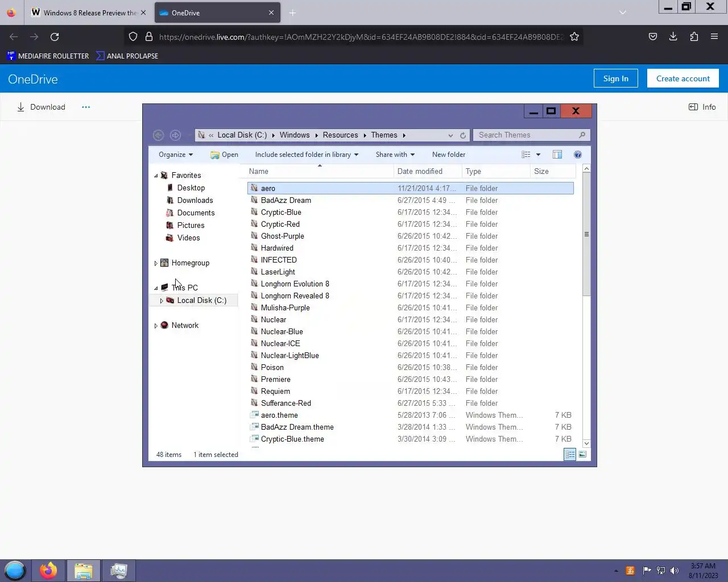Expand the Homegroup tree node
Image resolution: width=728 pixels, height=582 pixels.
tap(156, 263)
